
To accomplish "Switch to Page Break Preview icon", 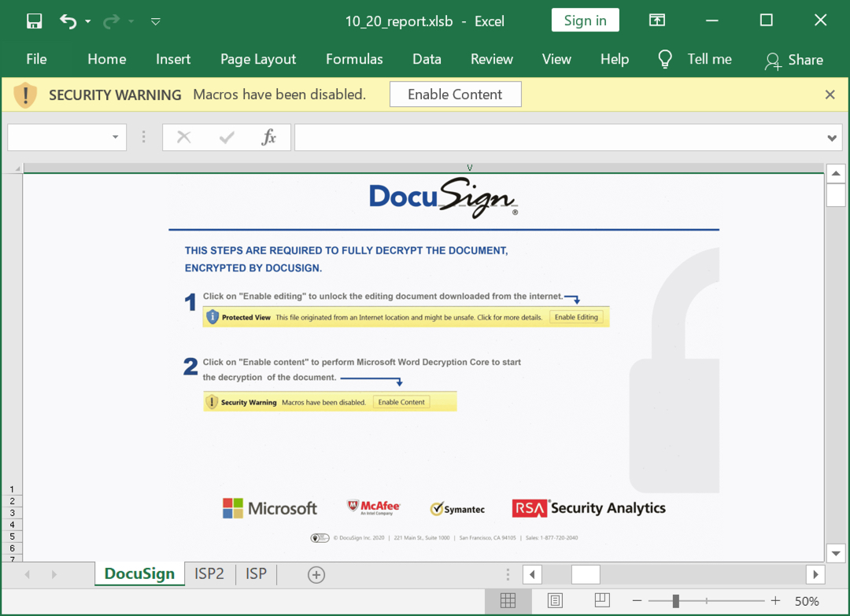I will [x=602, y=600].
